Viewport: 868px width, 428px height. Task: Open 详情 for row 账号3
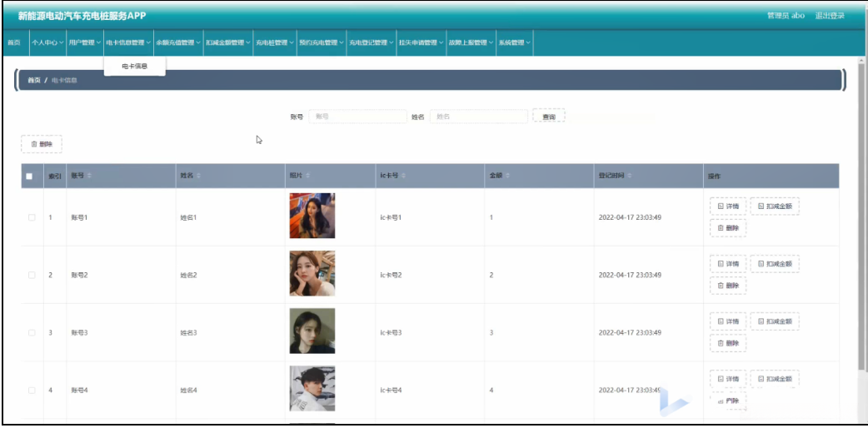(x=728, y=321)
